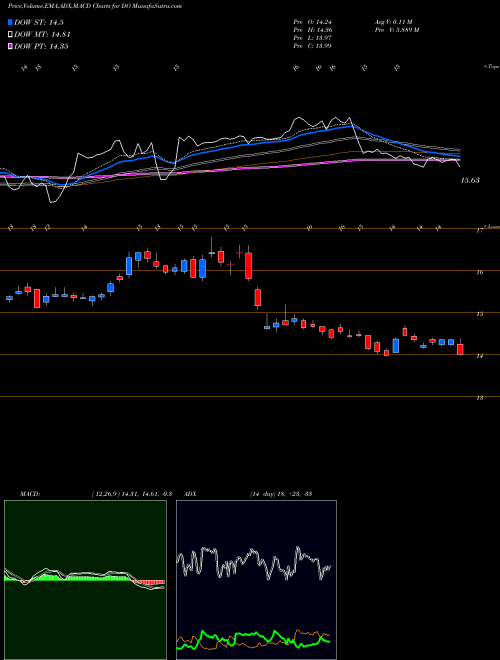
Task: Click the 'Pre L: 13.97' value
Action: point(312,38)
